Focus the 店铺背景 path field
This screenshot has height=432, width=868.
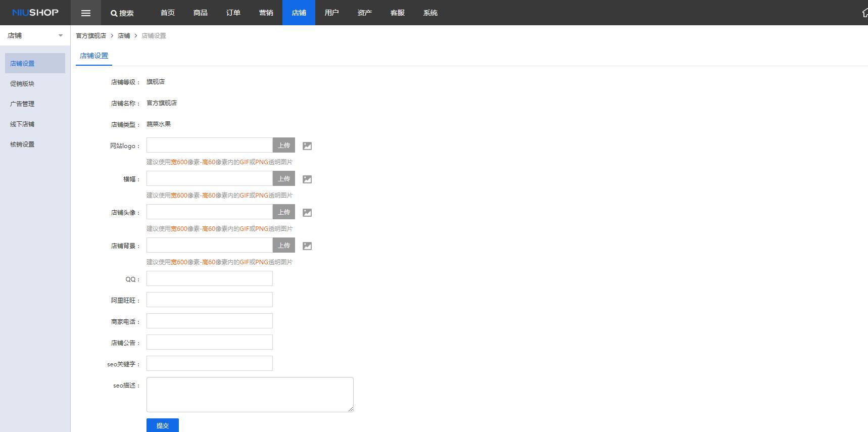tap(210, 245)
